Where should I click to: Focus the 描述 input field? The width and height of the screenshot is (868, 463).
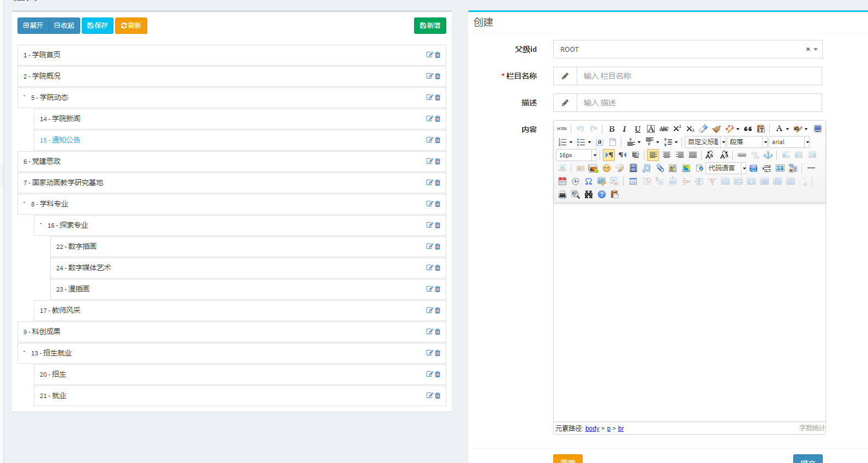coord(699,103)
